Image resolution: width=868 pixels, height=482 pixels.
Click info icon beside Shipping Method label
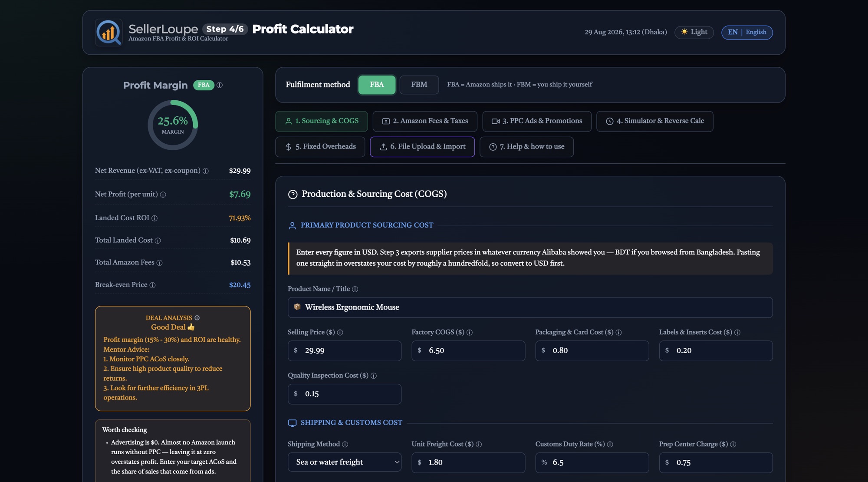[345, 444]
